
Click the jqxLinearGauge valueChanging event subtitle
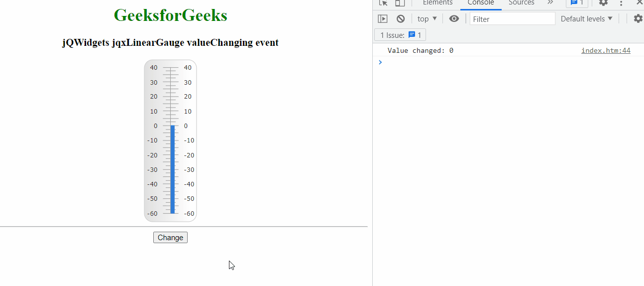click(x=170, y=43)
